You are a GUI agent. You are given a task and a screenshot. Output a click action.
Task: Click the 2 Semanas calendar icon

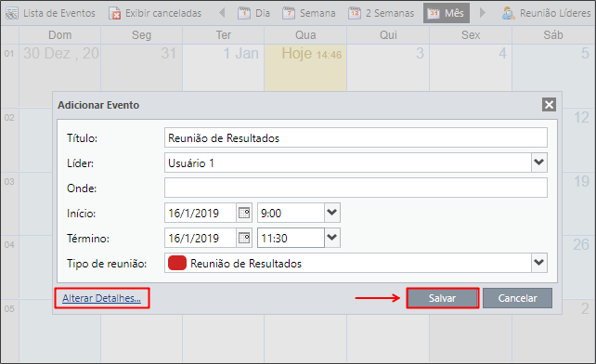(355, 13)
